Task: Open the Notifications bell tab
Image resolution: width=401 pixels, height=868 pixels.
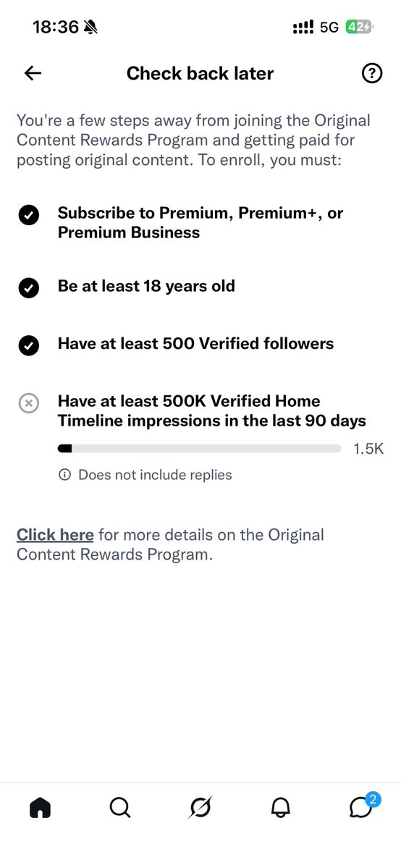Action: click(x=281, y=808)
